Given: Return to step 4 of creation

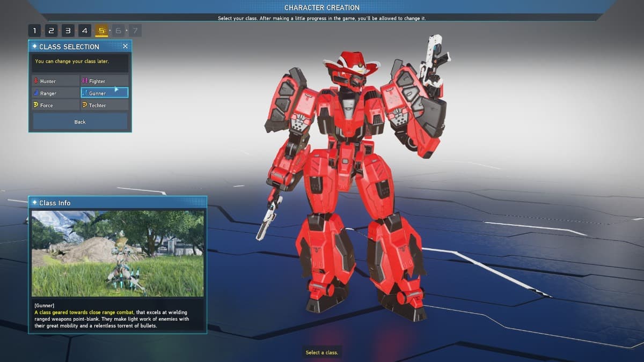Looking at the screenshot, I should [x=84, y=31].
